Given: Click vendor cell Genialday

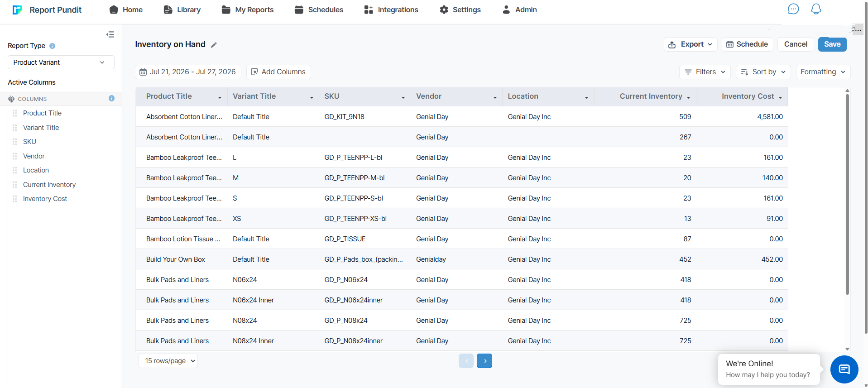Looking at the screenshot, I should (x=431, y=259).
